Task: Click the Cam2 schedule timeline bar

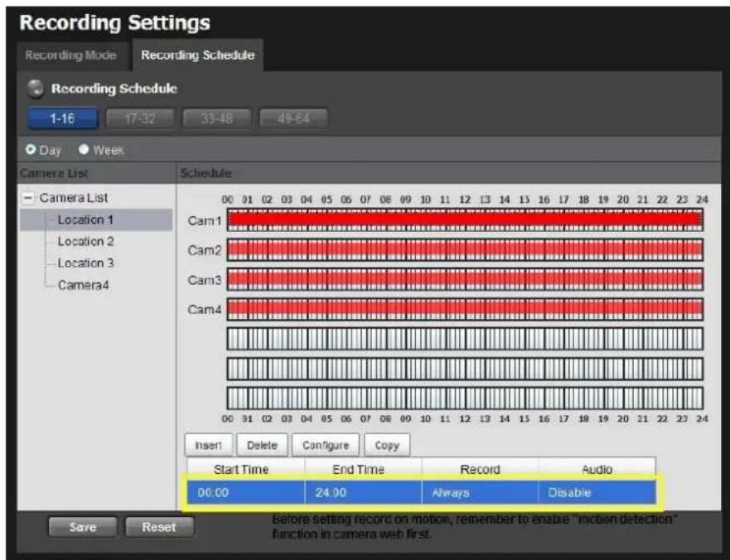Action: tap(465, 250)
